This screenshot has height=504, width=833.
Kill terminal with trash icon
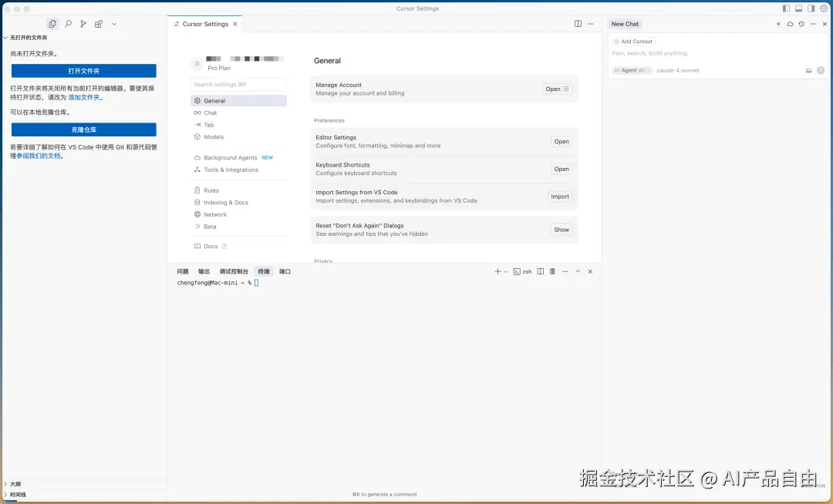(552, 271)
